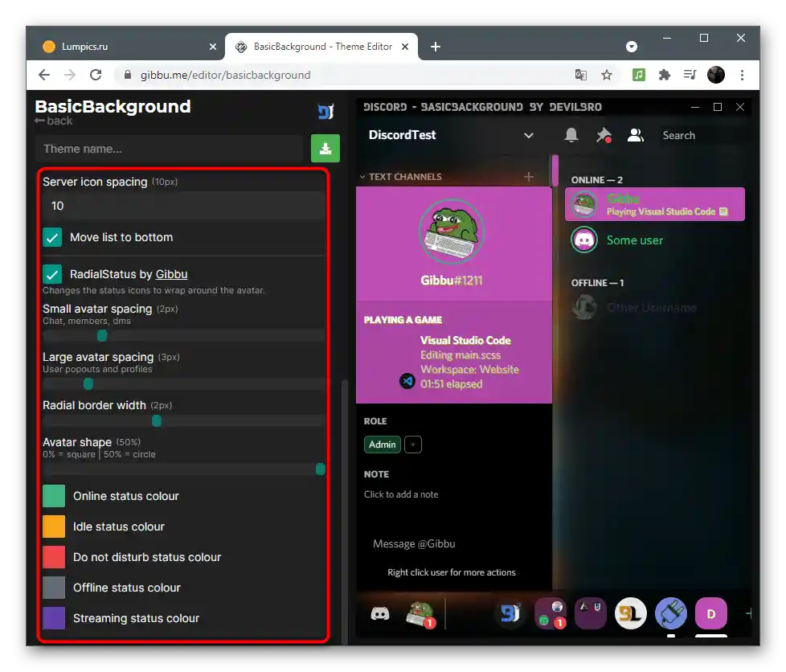Open the Chrome three-dot menu
Screen dimensions: 786x672
click(x=742, y=75)
